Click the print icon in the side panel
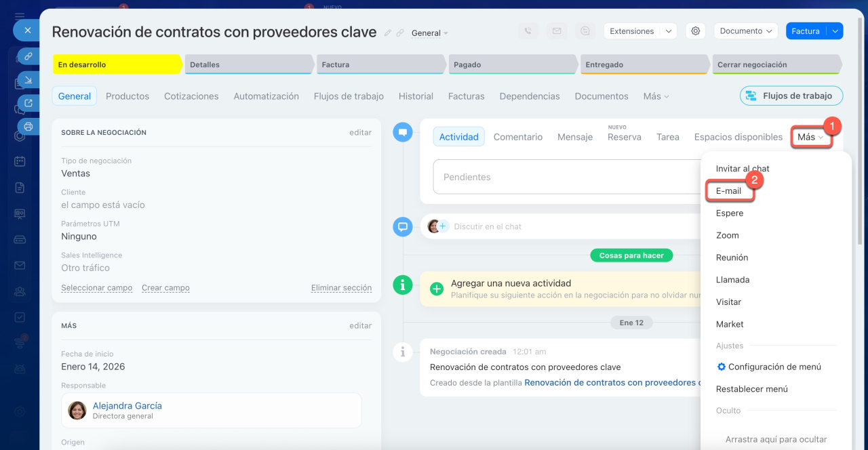 point(28,126)
